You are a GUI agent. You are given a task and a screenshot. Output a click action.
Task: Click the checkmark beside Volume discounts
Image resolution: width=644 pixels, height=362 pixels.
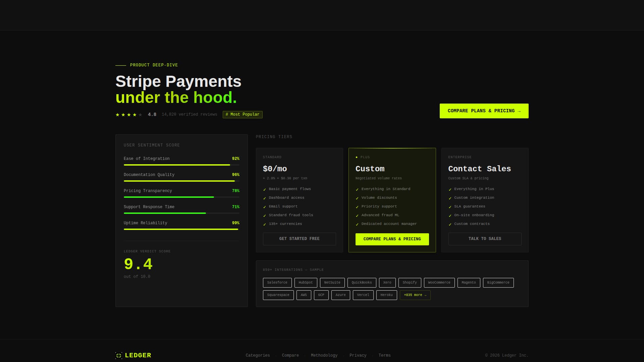tap(357, 198)
